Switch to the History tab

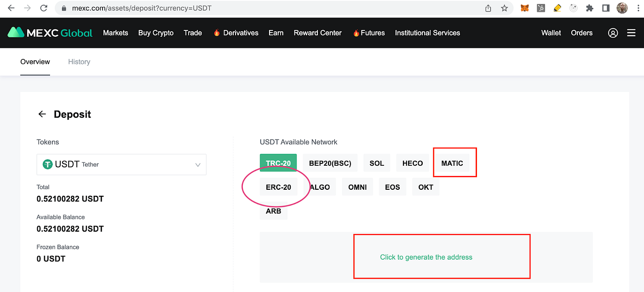(x=79, y=62)
